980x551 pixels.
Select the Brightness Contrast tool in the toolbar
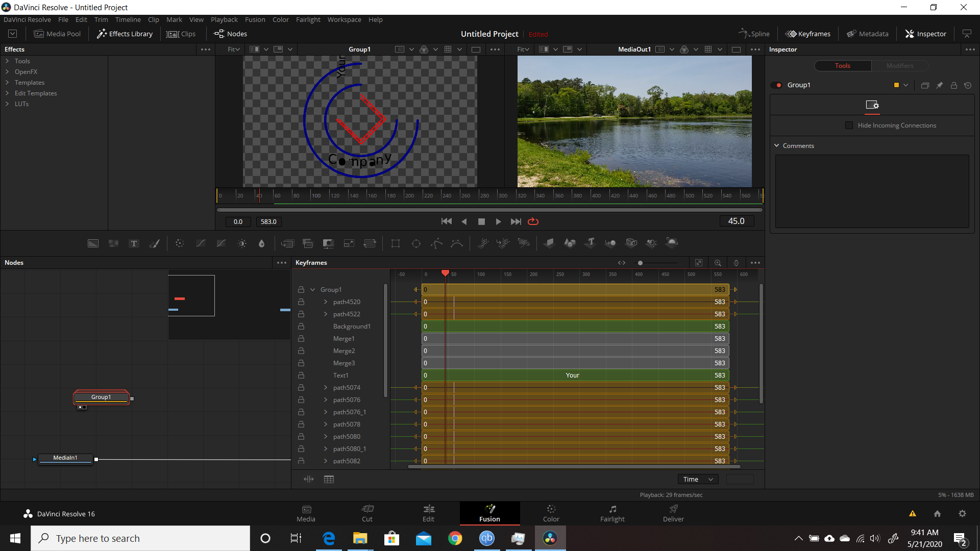tap(242, 243)
